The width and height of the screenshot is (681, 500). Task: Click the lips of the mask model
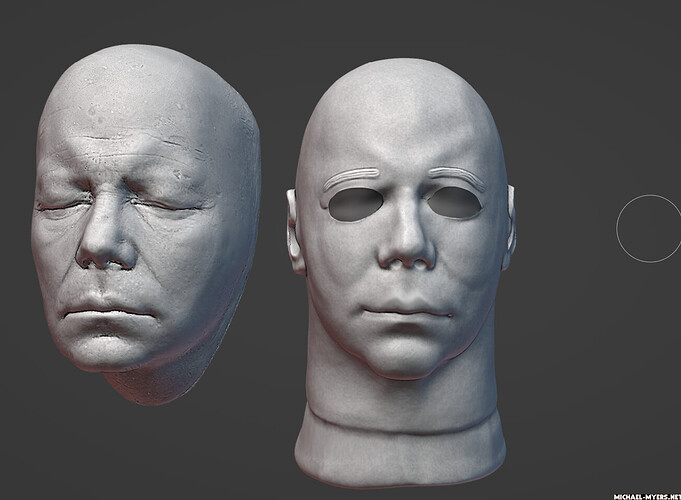[406, 312]
